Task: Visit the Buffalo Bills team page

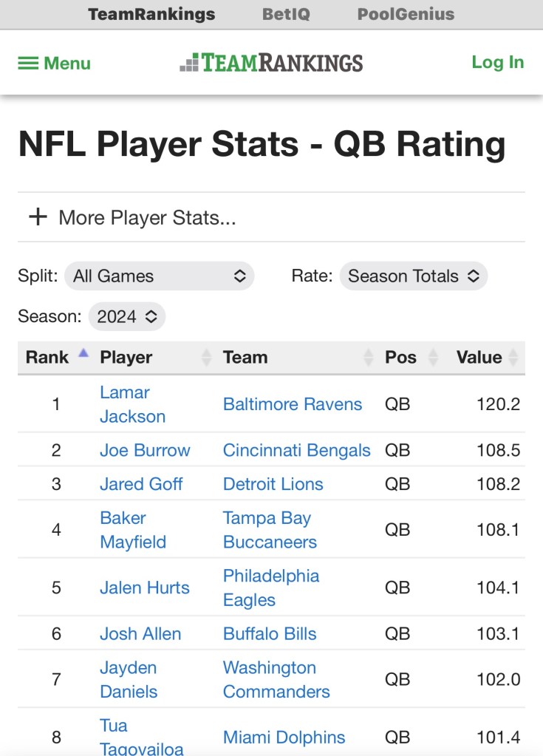Action: pyautogui.click(x=270, y=633)
